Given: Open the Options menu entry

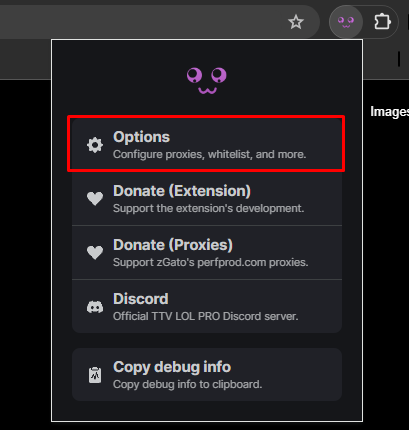Looking at the screenshot, I should tap(207, 145).
